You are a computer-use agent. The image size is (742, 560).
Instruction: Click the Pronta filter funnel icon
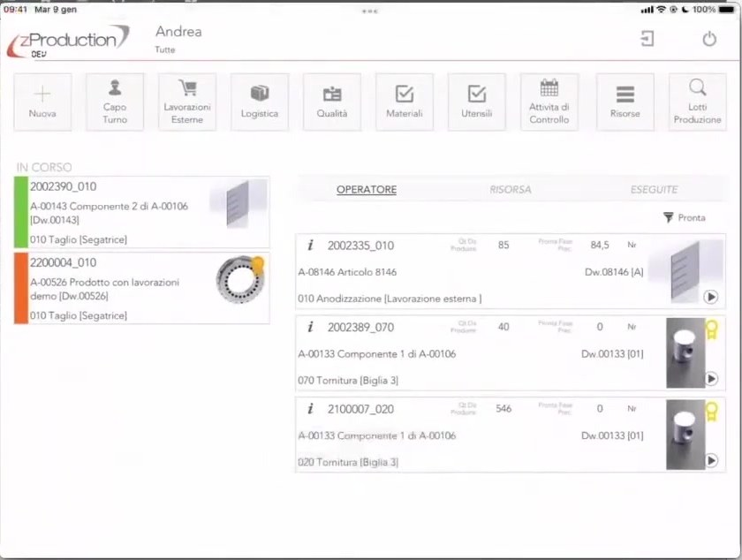(x=668, y=218)
